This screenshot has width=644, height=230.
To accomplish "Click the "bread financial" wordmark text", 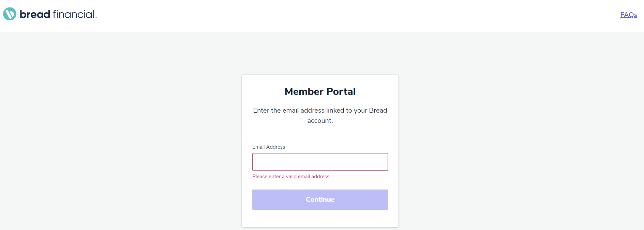I will pyautogui.click(x=58, y=14).
